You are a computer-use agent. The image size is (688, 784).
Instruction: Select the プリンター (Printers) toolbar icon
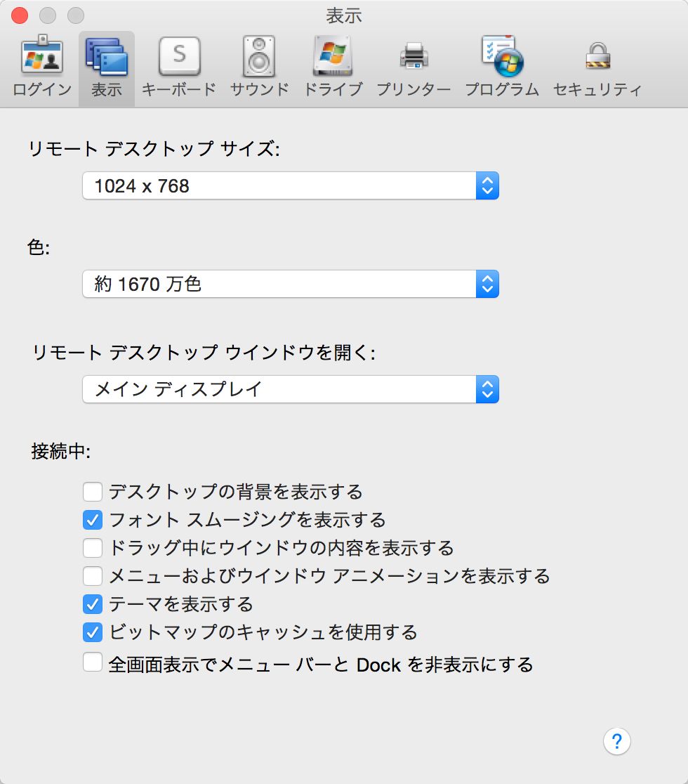pyautogui.click(x=413, y=63)
